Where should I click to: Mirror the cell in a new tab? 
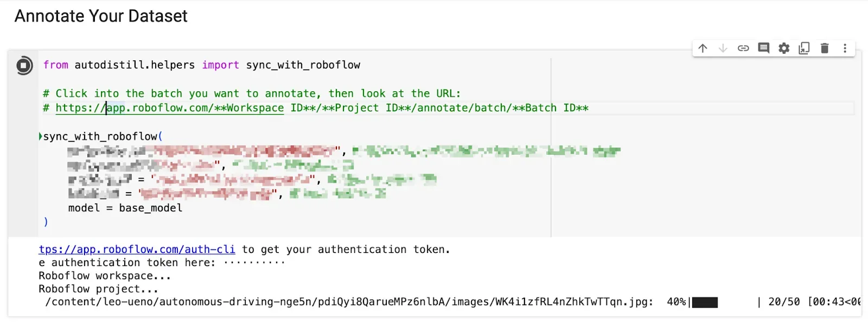coord(803,48)
